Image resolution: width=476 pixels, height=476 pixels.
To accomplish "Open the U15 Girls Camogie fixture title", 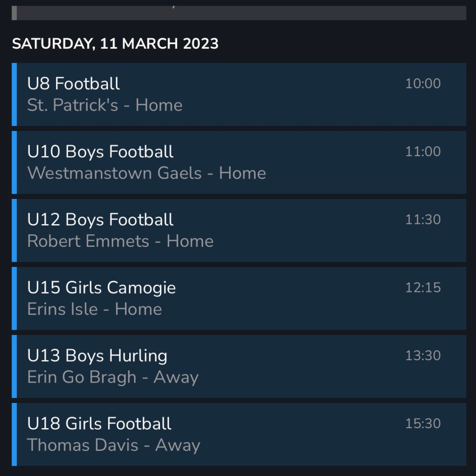I will tap(101, 287).
